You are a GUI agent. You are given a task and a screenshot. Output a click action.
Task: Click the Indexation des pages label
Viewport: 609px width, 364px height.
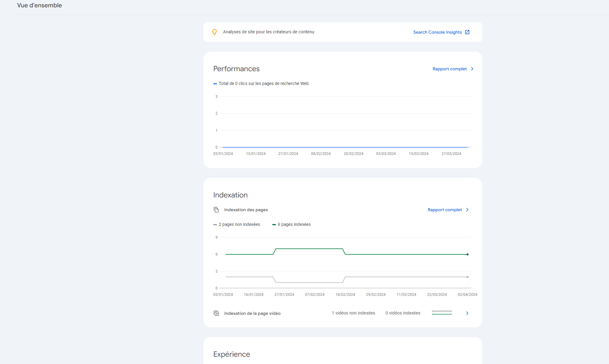(x=246, y=210)
